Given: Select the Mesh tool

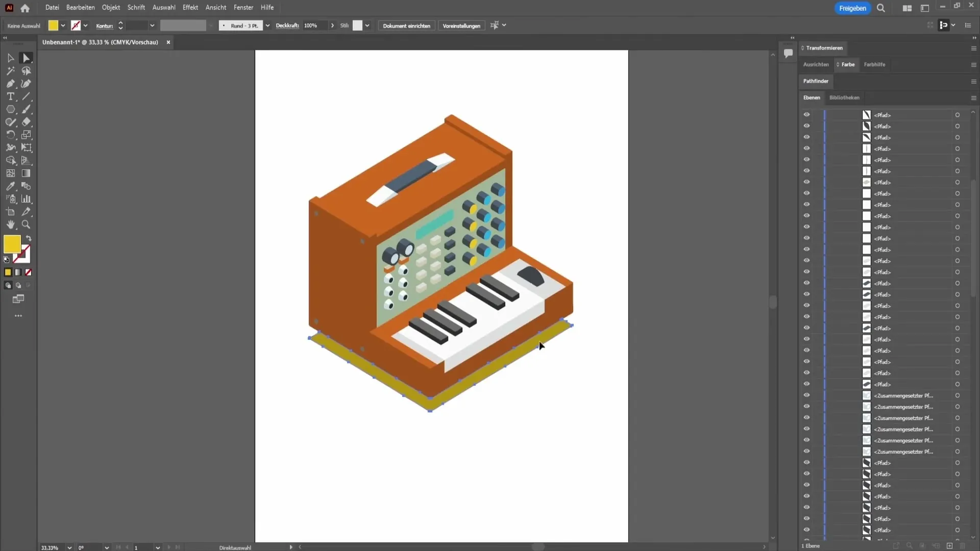Looking at the screenshot, I should tap(11, 173).
